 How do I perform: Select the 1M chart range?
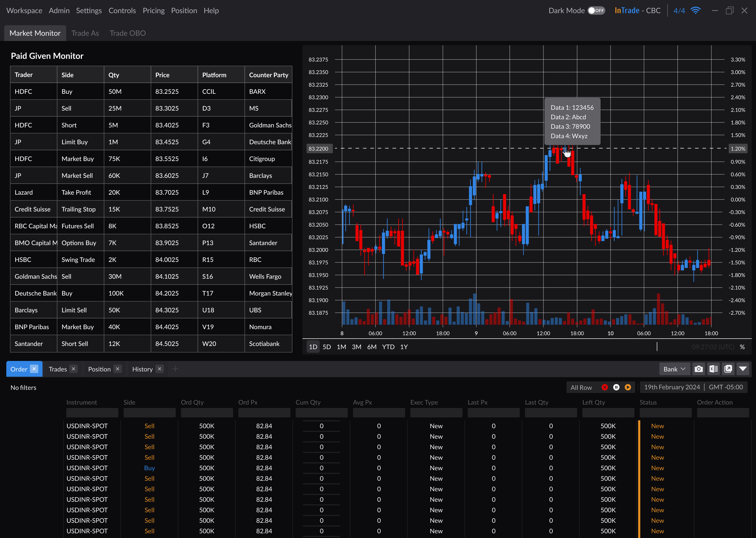point(341,347)
